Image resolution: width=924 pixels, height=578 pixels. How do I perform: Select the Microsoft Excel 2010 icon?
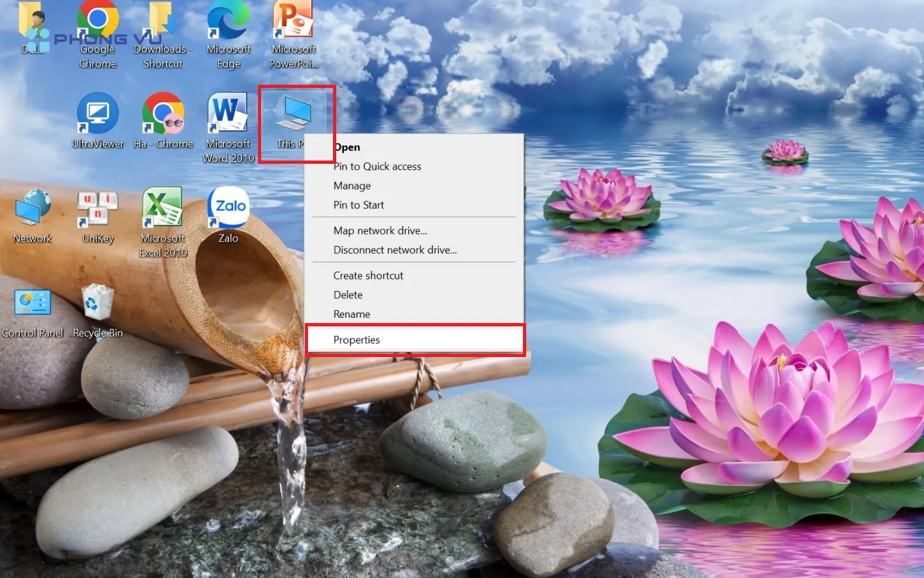[x=163, y=209]
